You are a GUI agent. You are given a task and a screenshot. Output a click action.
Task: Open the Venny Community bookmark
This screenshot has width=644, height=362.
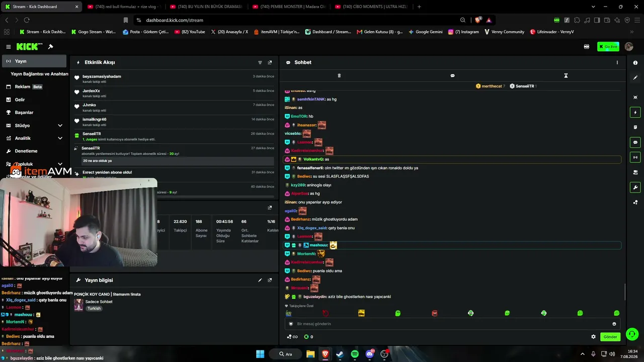[504, 32]
